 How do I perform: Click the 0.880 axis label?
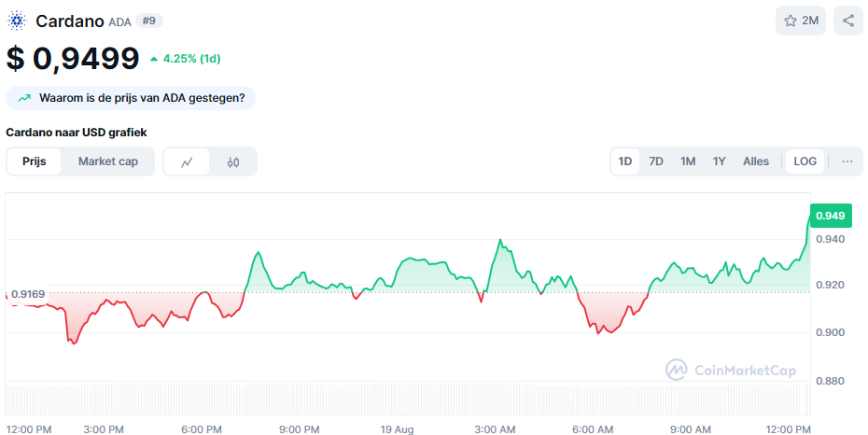[x=831, y=381]
